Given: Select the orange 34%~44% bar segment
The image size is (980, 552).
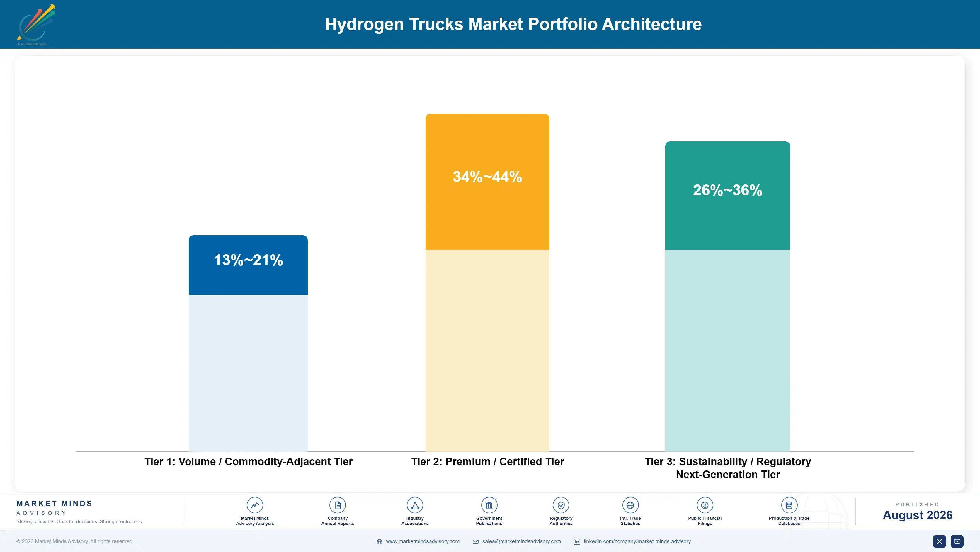Looking at the screenshot, I should click(487, 182).
